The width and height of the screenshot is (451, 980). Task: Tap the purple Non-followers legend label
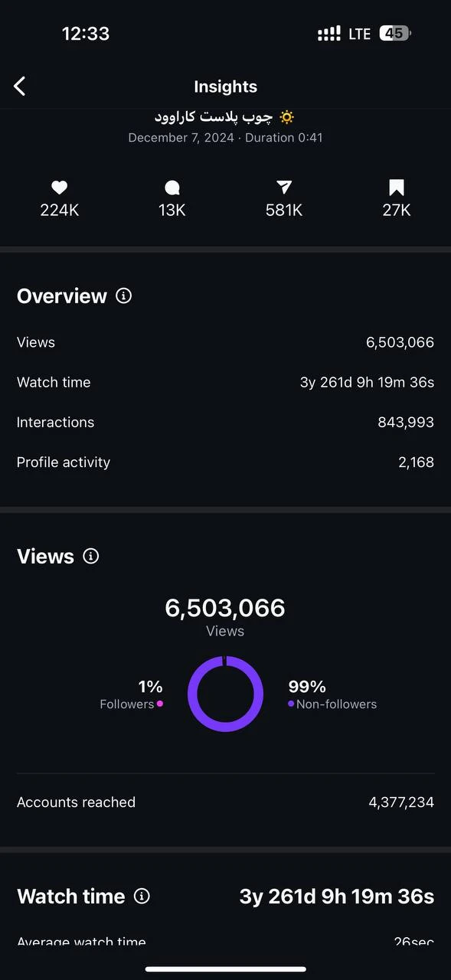(336, 704)
